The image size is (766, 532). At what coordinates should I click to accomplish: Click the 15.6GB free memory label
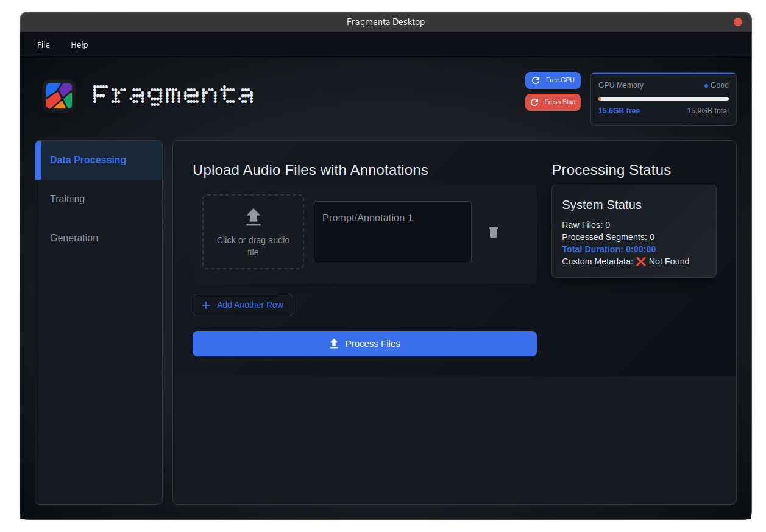pos(619,110)
